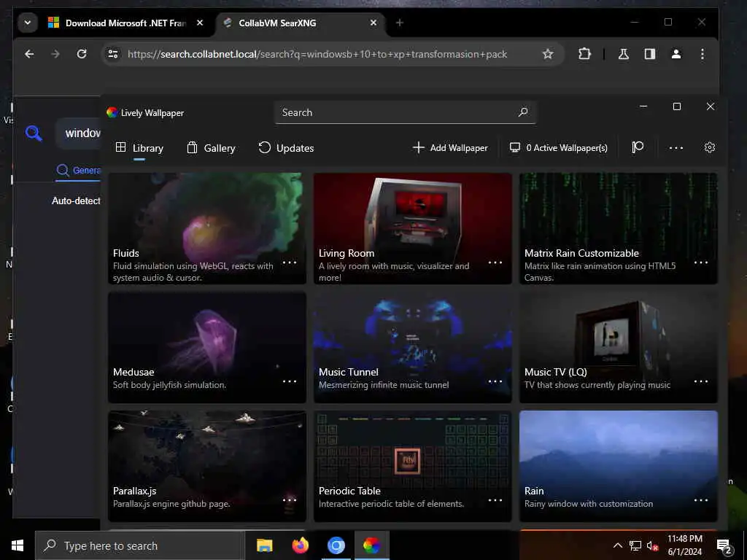Reload the browser page
747x560 pixels.
click(x=82, y=54)
